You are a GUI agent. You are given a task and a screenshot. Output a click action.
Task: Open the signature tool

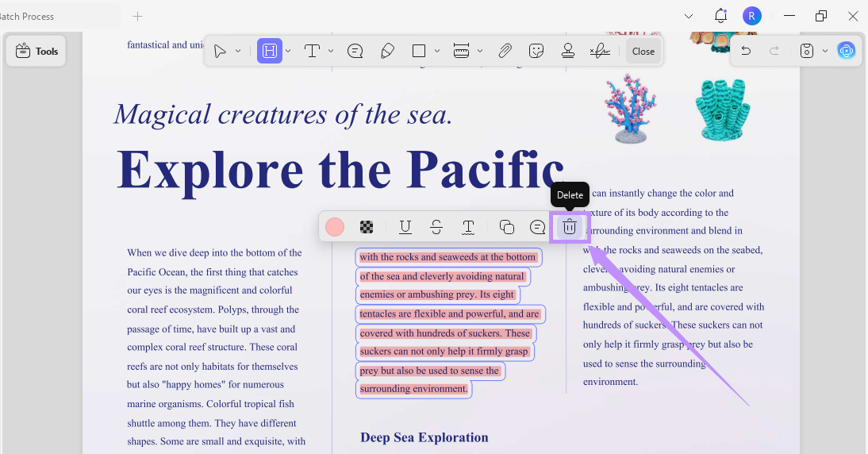(x=600, y=52)
